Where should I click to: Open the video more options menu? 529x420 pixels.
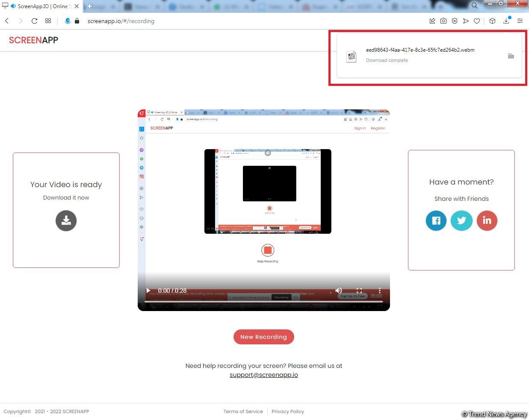pyautogui.click(x=379, y=291)
